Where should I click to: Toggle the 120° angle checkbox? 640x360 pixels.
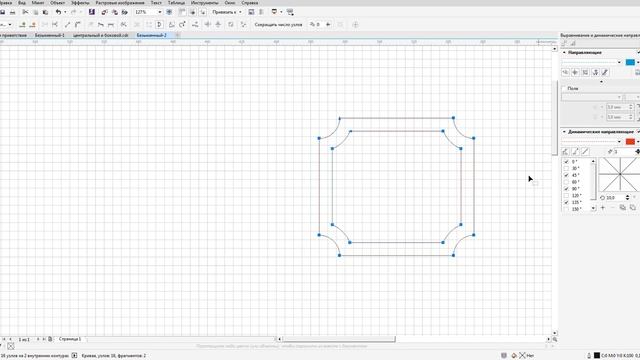566,196
